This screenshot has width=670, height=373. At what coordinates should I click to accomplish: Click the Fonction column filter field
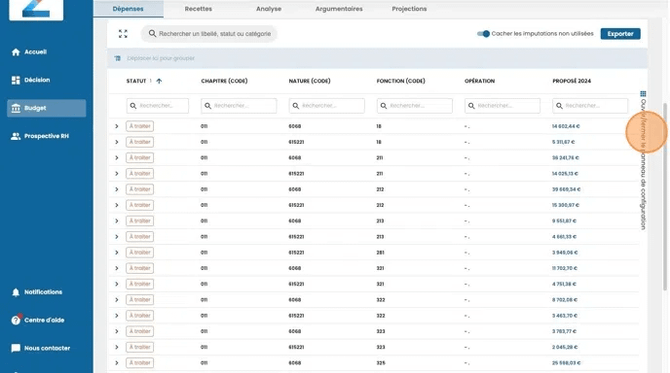[x=414, y=106]
